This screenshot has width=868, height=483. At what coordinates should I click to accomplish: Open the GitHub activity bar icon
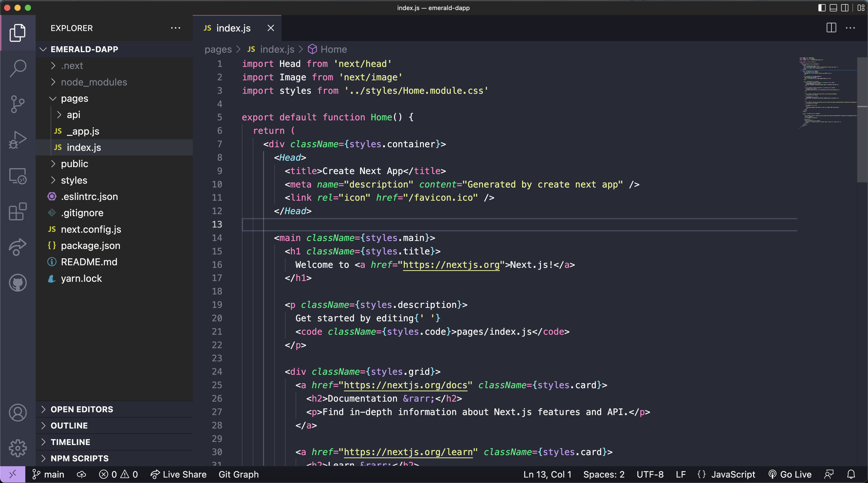coord(18,282)
